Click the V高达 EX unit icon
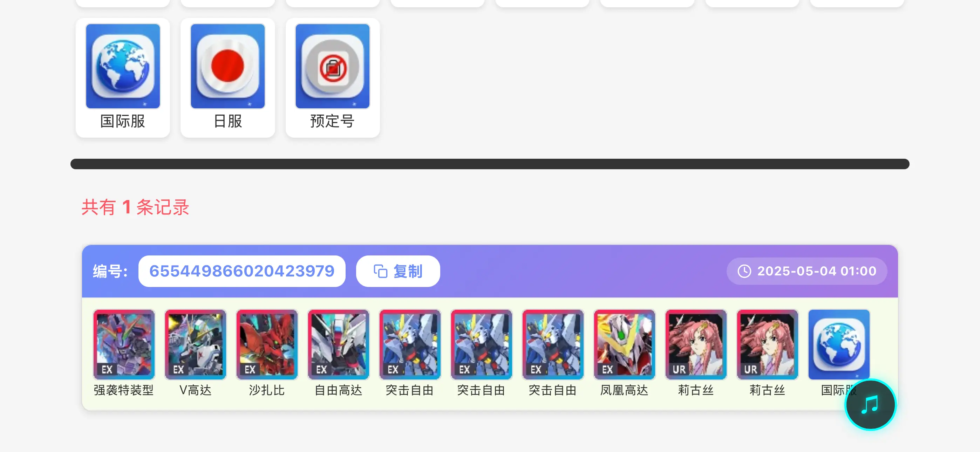 point(196,344)
